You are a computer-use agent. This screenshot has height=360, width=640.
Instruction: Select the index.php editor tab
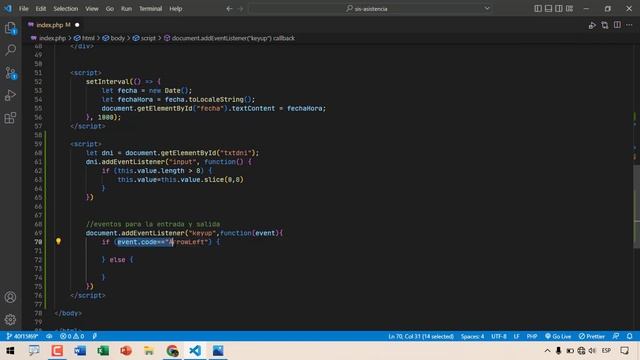point(53,25)
